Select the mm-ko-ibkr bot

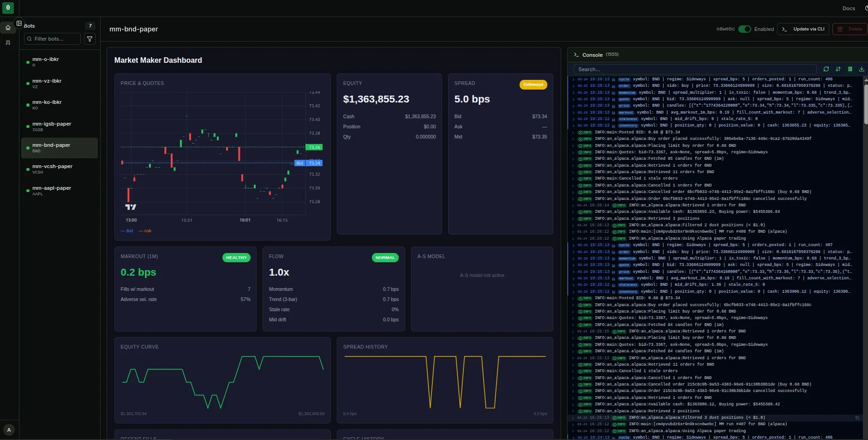click(x=60, y=104)
